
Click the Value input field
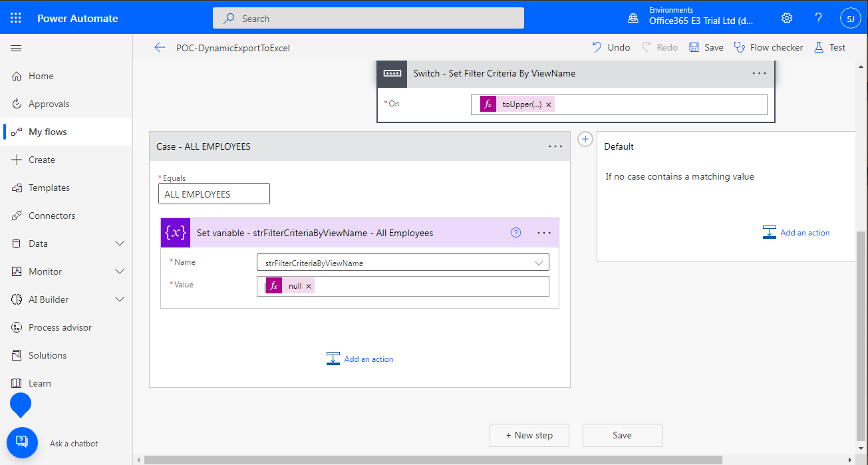coord(403,286)
